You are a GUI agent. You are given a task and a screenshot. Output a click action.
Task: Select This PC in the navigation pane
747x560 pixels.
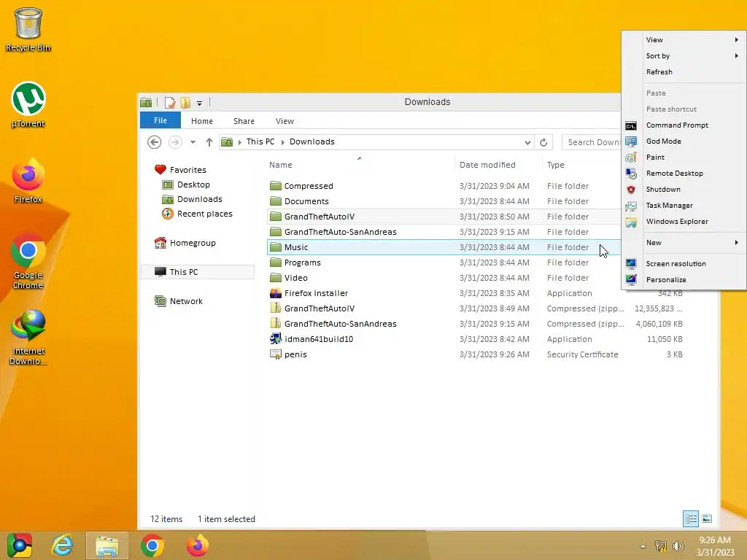(198, 272)
